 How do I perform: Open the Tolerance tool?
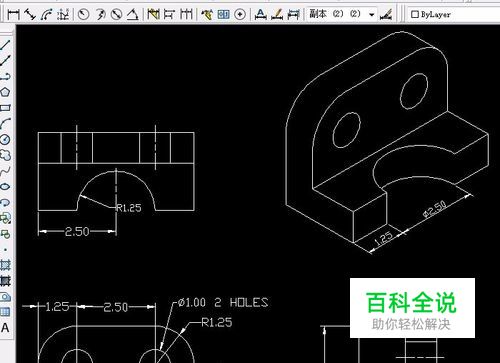click(x=223, y=14)
